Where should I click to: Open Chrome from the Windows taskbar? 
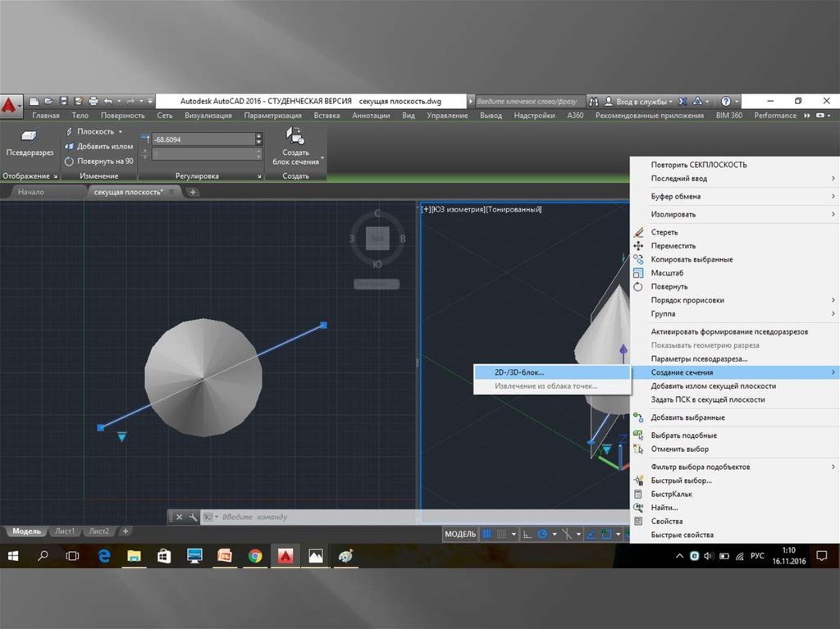click(x=255, y=556)
